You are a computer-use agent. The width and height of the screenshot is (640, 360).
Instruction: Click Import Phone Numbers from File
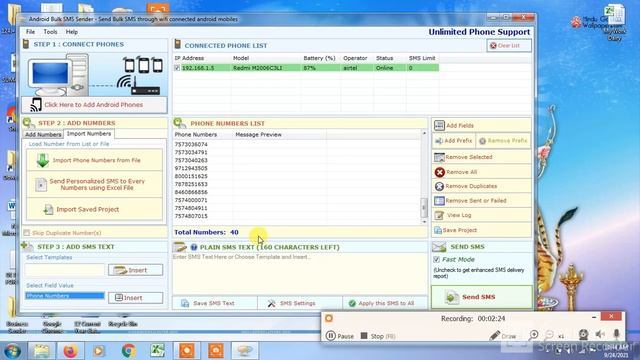pyautogui.click(x=94, y=160)
